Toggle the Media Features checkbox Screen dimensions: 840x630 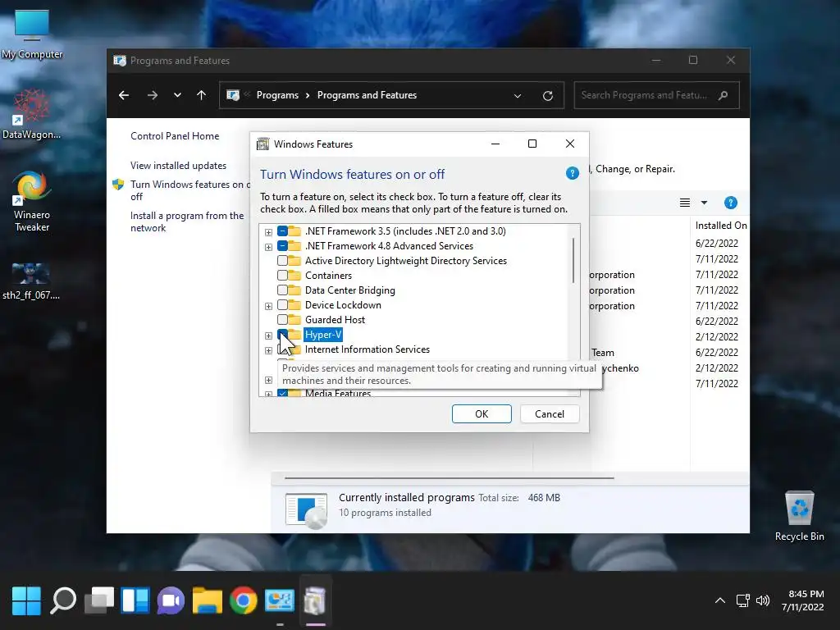(x=282, y=393)
